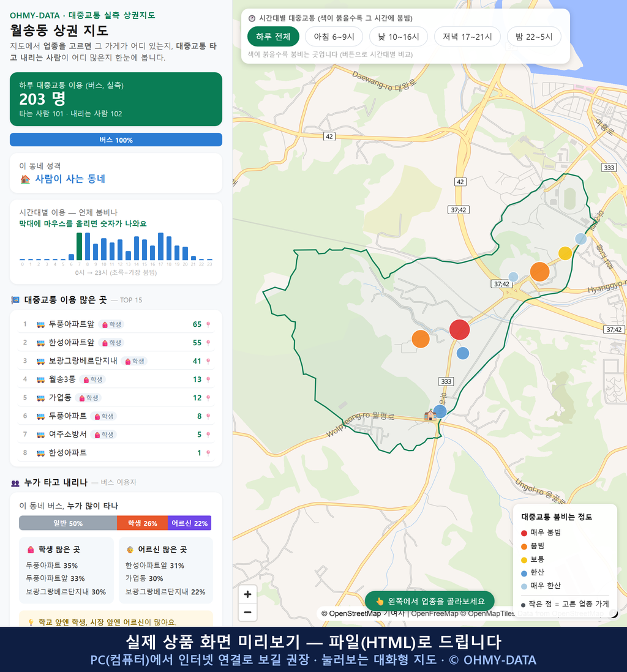Click the 일반 50% segment of rider bar
Viewport: 627px width, 672px height.
click(68, 523)
